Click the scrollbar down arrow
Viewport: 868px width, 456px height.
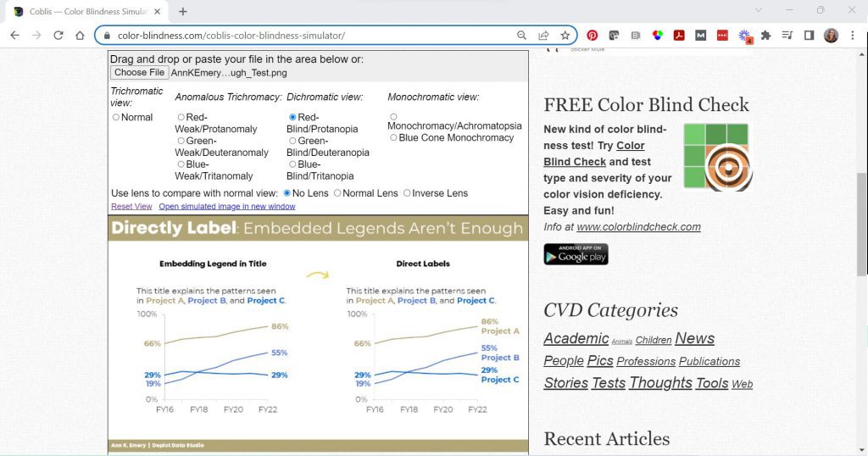click(x=862, y=451)
